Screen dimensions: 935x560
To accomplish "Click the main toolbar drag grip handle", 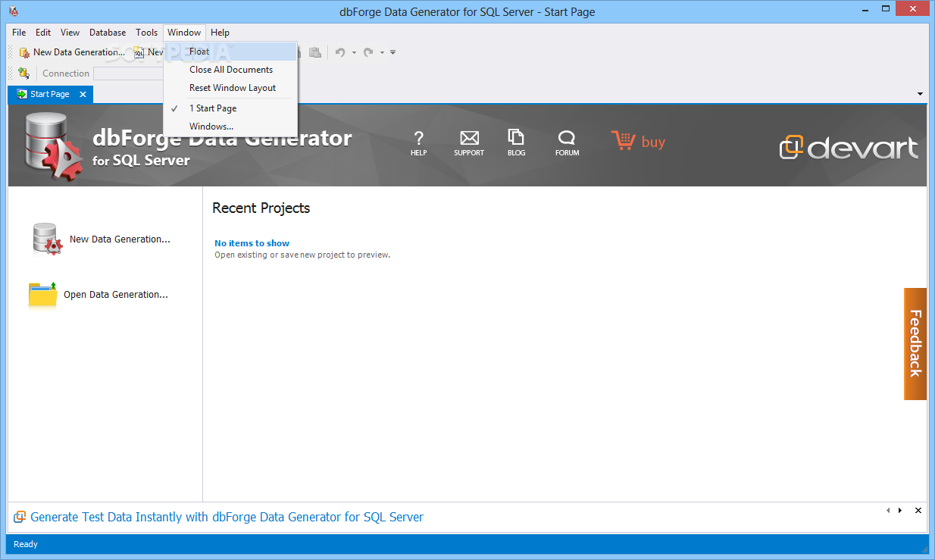I will pyautogui.click(x=11, y=52).
